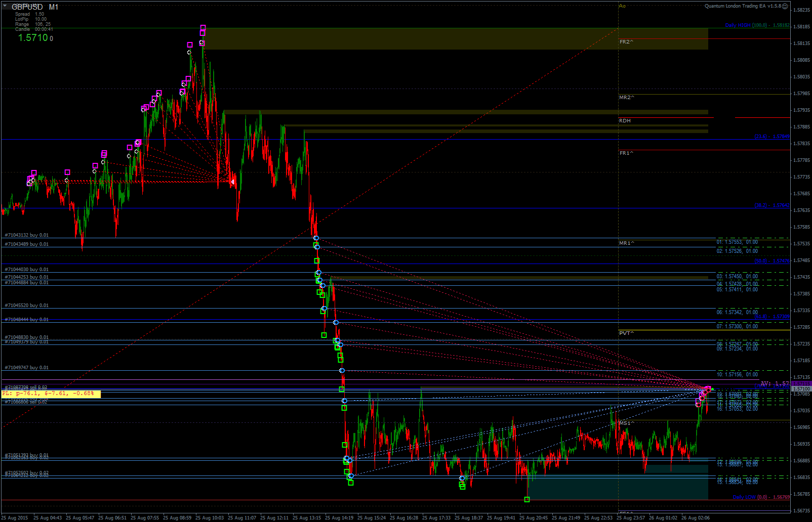Select grid level 07: 1.57300, 01.00
Screen dimensions: 812x522
click(737, 327)
